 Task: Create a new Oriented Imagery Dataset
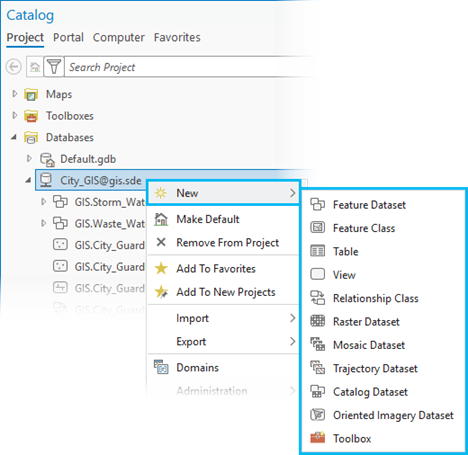coord(383,415)
